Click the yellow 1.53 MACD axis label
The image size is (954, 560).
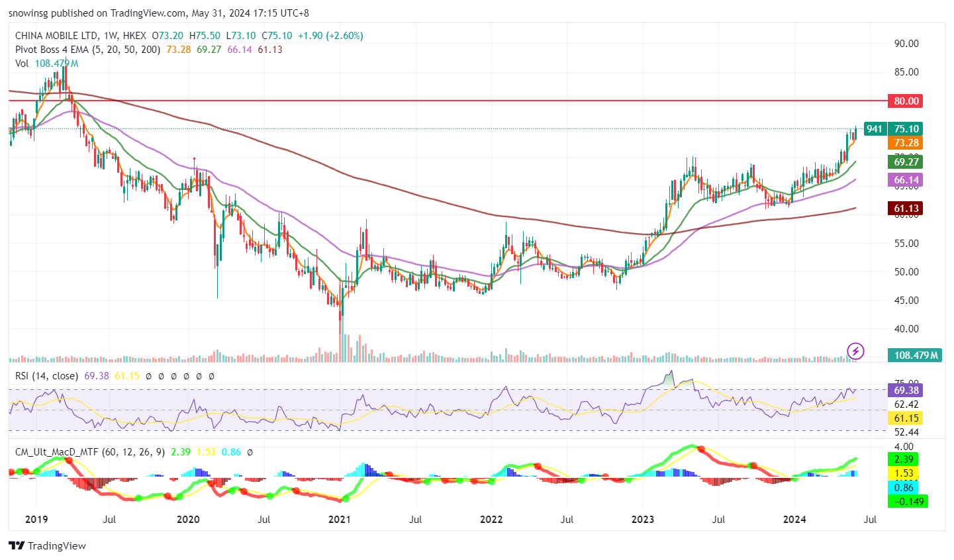[904, 473]
